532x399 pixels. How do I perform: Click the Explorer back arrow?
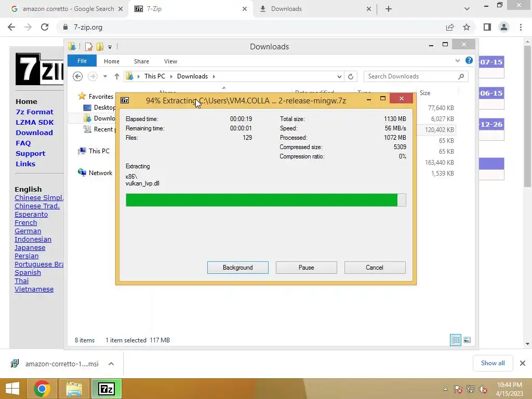[x=78, y=76]
